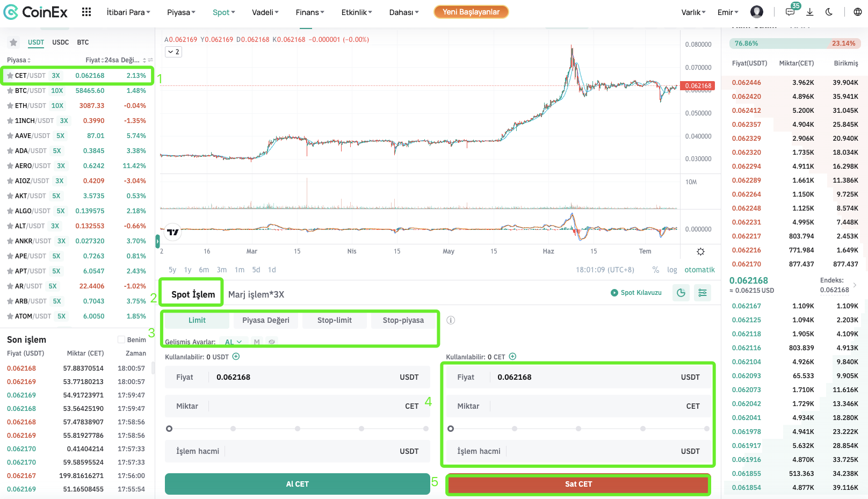Select 5y chart range
Viewport: 868px width, 499px height.
(x=172, y=270)
